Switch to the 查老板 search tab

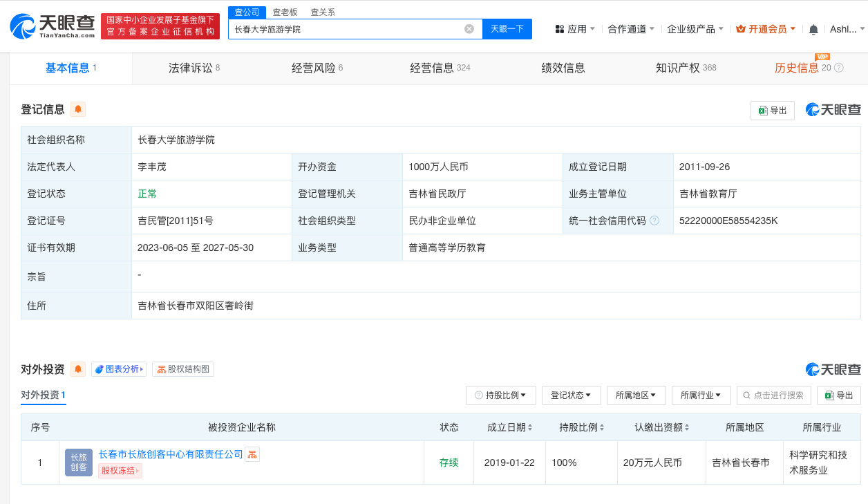click(x=285, y=12)
